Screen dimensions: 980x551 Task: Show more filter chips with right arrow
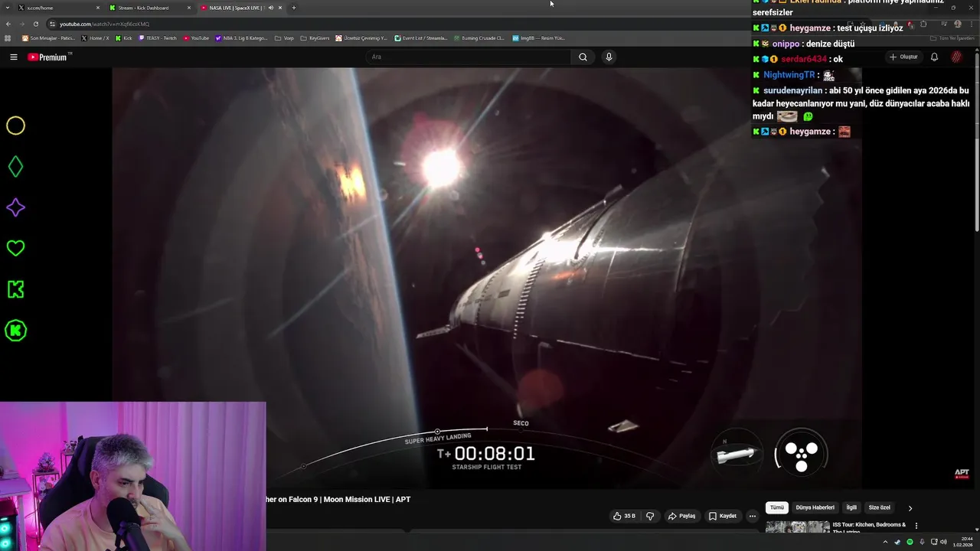click(910, 508)
